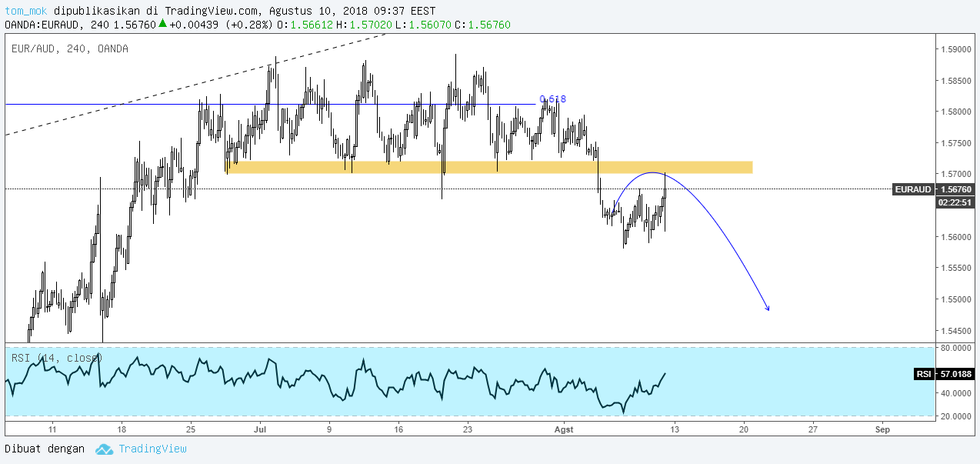Click the countdown timer 02:22:51
Viewport: 980px width, 464px height.
pyautogui.click(x=954, y=202)
